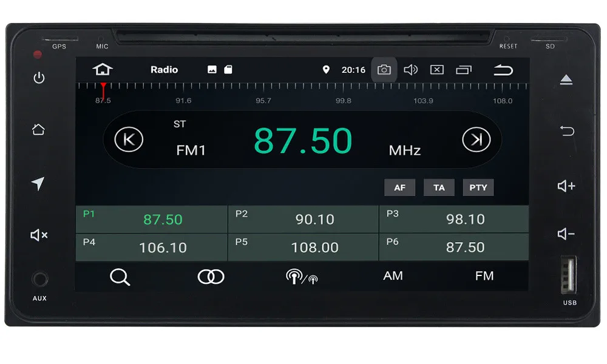Seek to previous station with the left skip
The image size is (607, 364).
pos(127,140)
